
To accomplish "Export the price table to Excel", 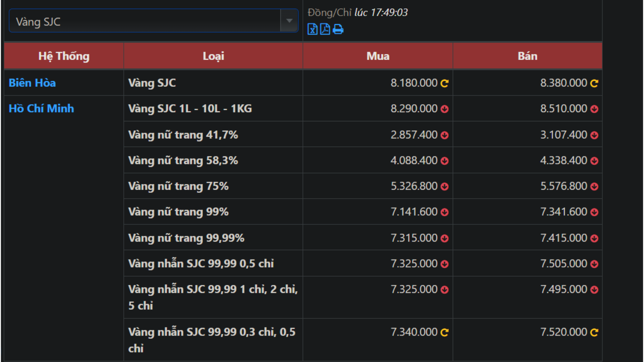I will point(312,29).
